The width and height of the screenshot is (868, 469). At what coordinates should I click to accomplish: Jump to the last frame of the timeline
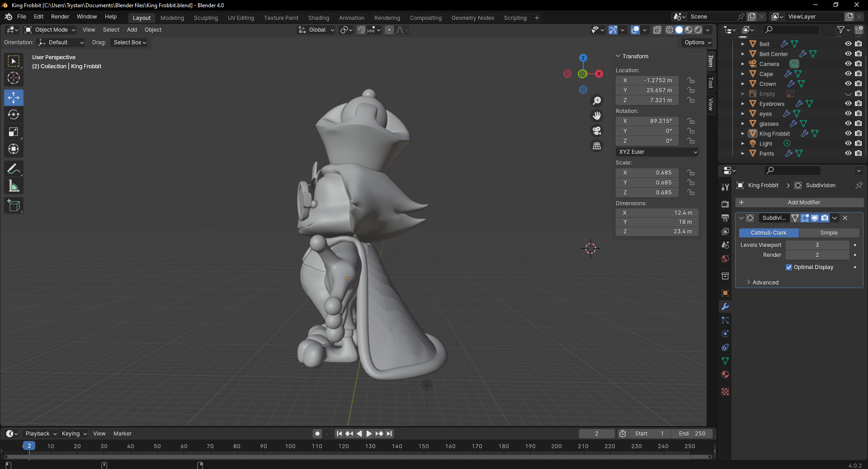point(389,433)
